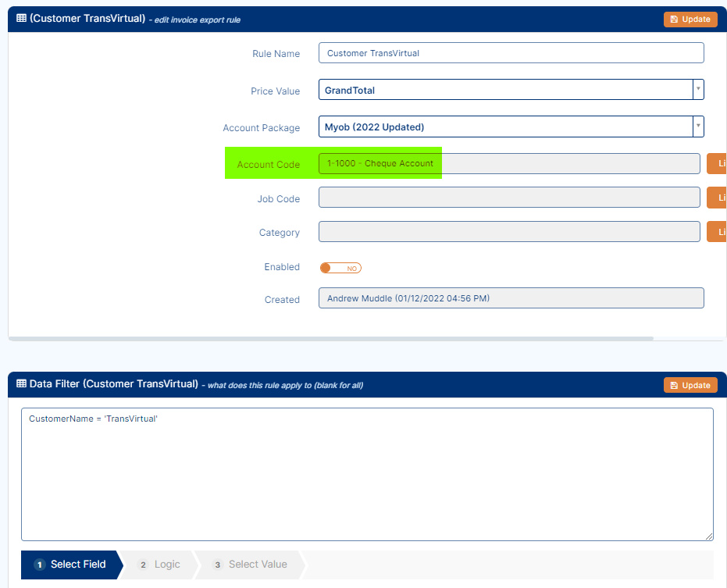This screenshot has width=727, height=588.
Task: Click the table icon beside the (Customer TransVirtual) title
Action: pyautogui.click(x=21, y=19)
